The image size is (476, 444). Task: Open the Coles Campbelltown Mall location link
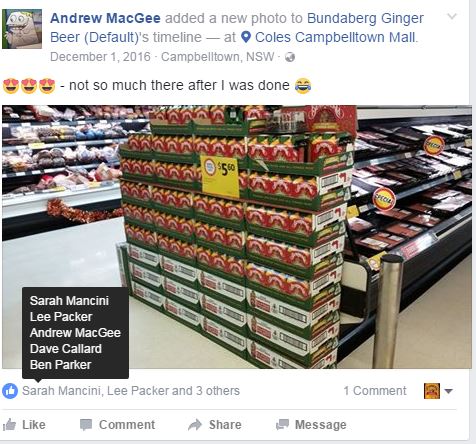[x=336, y=37]
